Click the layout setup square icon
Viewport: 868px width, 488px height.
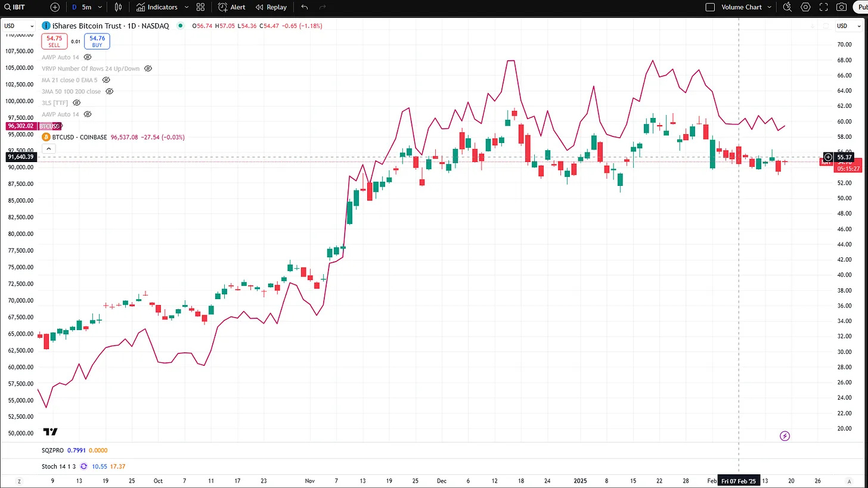coord(710,7)
